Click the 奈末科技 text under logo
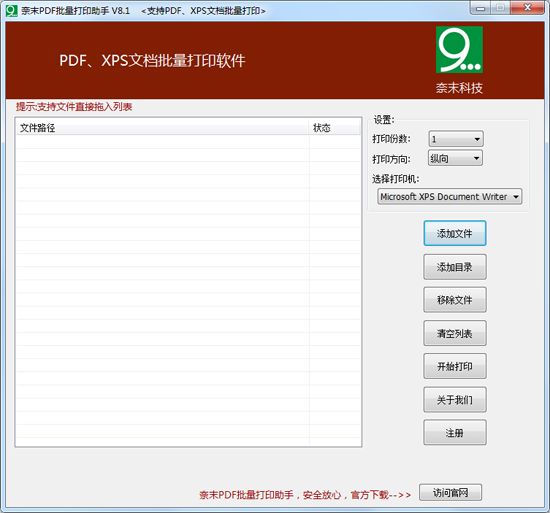This screenshot has width=550, height=513. tap(459, 88)
